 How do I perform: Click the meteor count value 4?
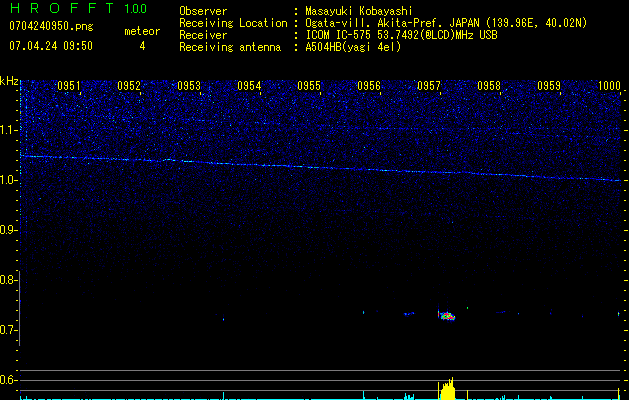pos(142,46)
